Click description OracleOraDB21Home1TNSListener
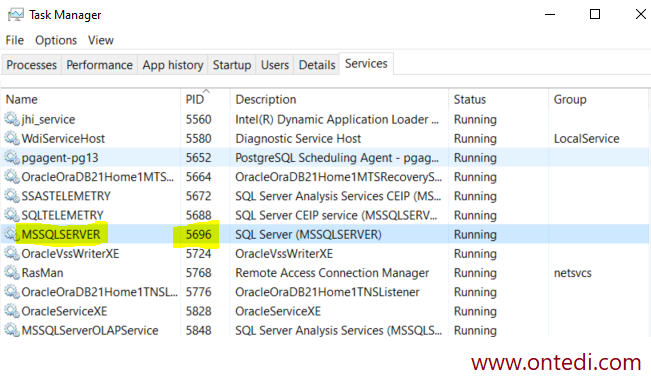Screen dimensions: 651x379 pyautogui.click(x=327, y=292)
